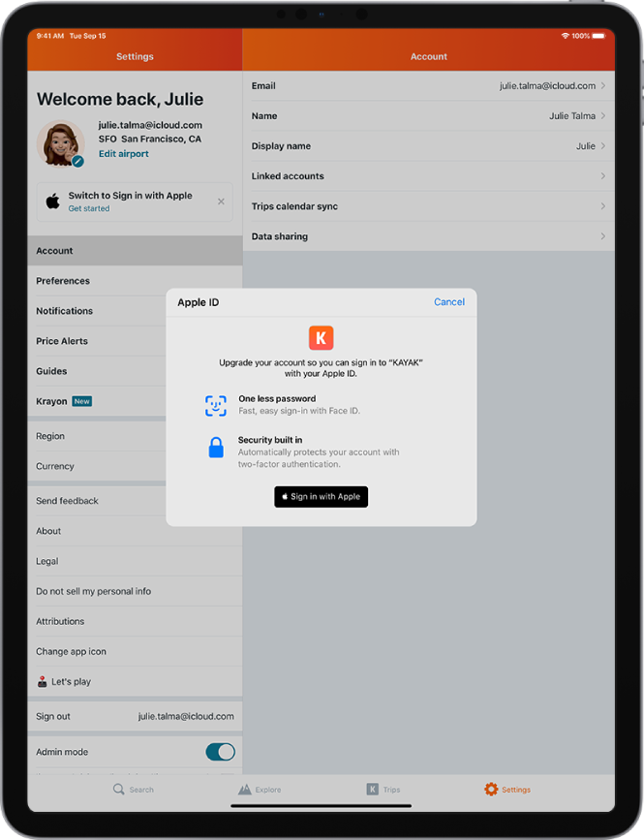Cancel the Apple ID dialog

click(449, 302)
